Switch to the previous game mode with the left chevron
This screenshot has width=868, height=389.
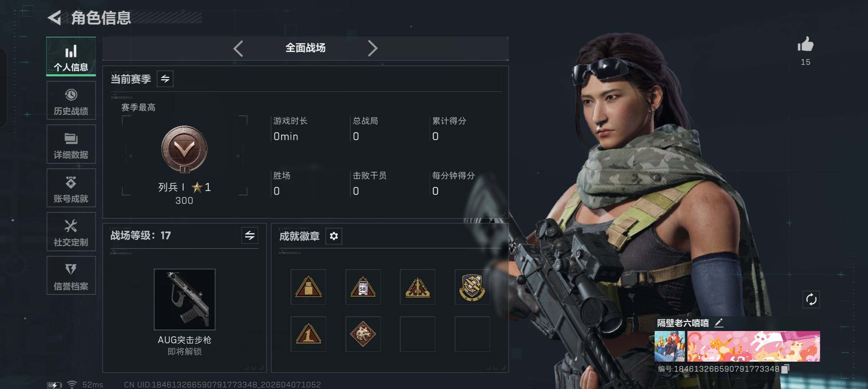point(238,48)
